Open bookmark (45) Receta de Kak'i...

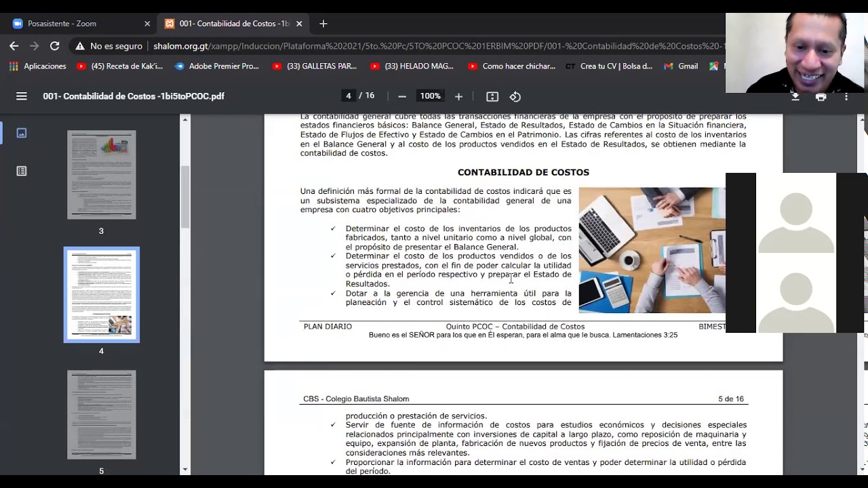(120, 66)
